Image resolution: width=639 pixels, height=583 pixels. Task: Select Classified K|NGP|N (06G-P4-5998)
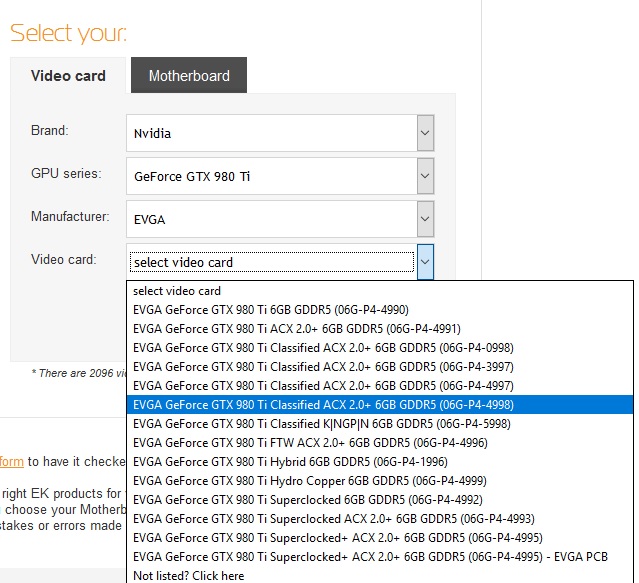point(380,424)
